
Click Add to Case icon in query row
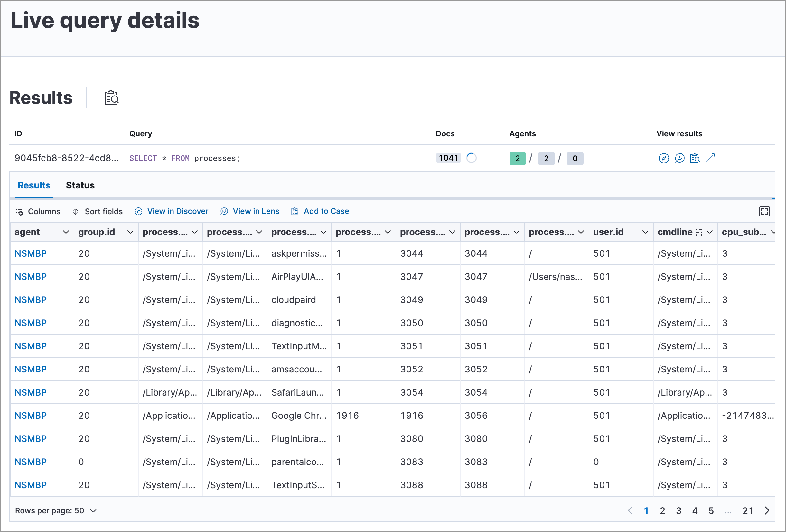pos(695,158)
